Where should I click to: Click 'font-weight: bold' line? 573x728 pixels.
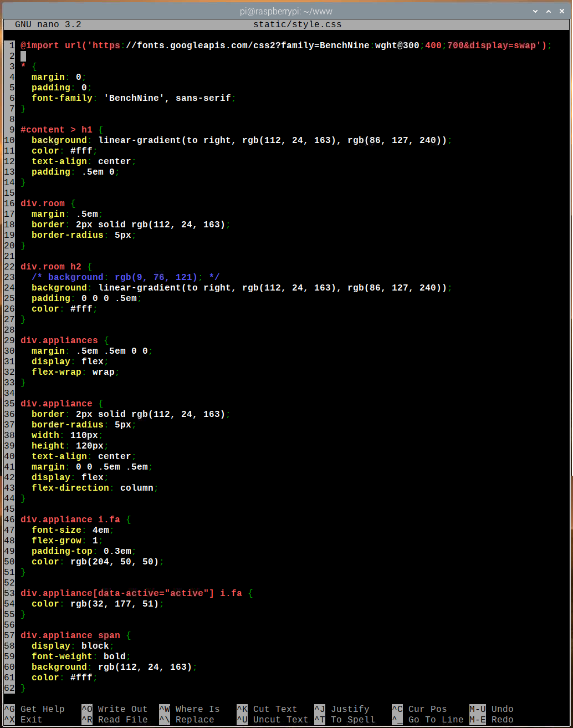81,656
